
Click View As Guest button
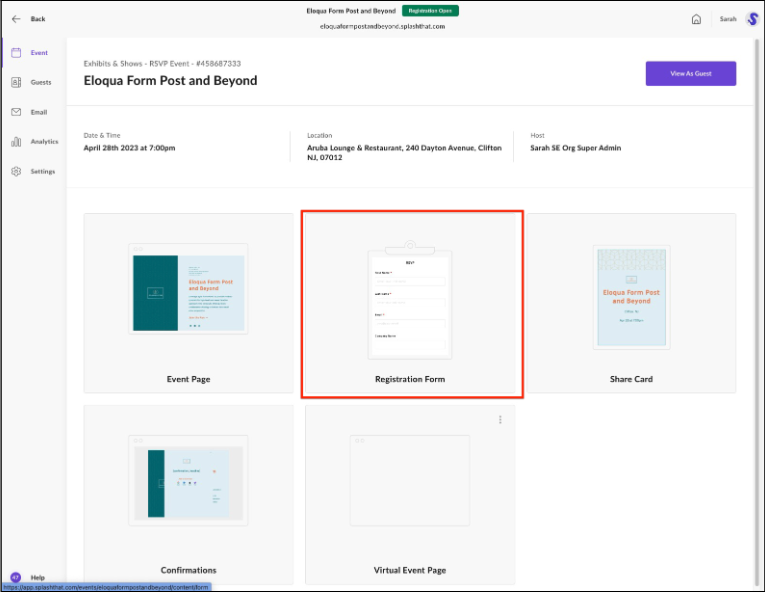691,74
